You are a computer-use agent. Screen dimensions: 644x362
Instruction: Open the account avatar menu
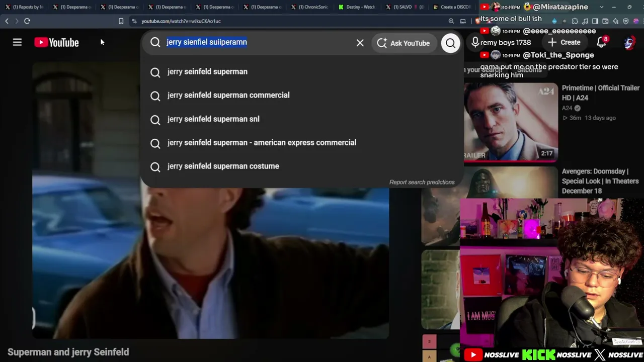(628, 43)
